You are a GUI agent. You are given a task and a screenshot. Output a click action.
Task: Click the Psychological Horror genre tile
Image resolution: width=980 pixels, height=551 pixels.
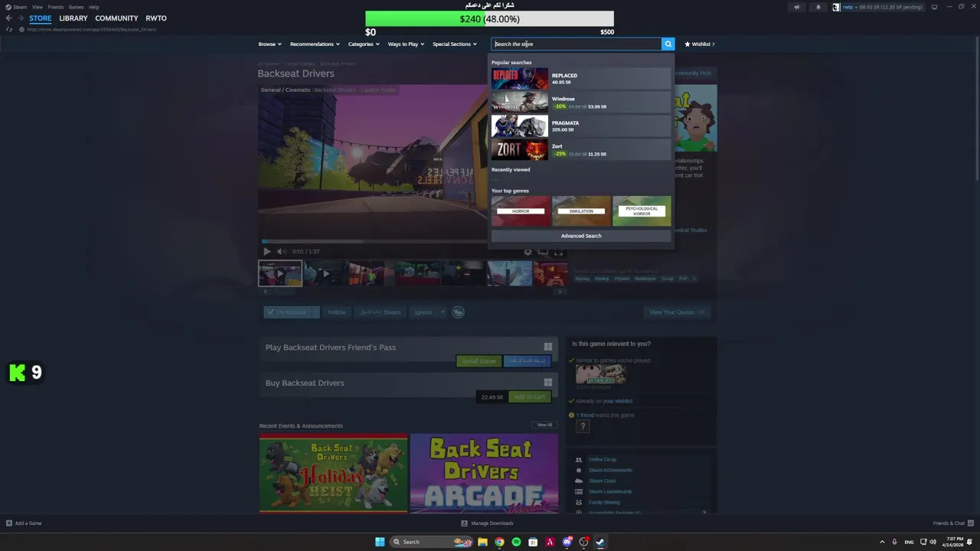pos(642,210)
